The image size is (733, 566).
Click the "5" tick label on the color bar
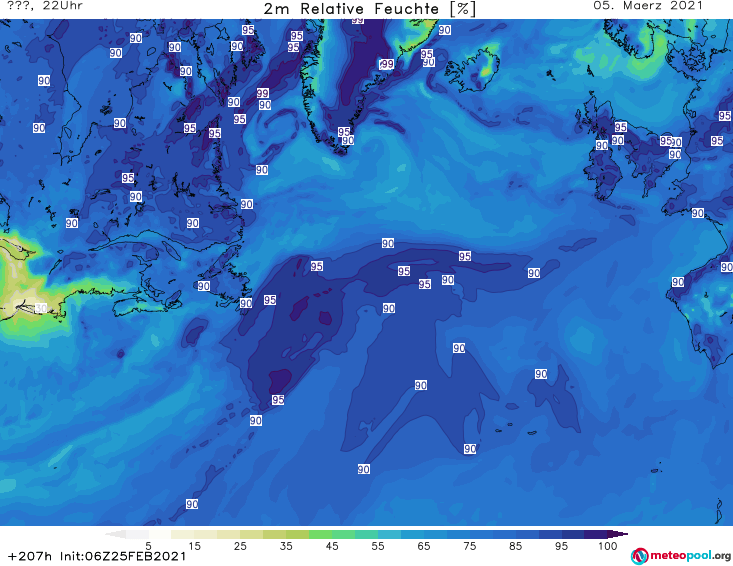pyautogui.click(x=148, y=546)
